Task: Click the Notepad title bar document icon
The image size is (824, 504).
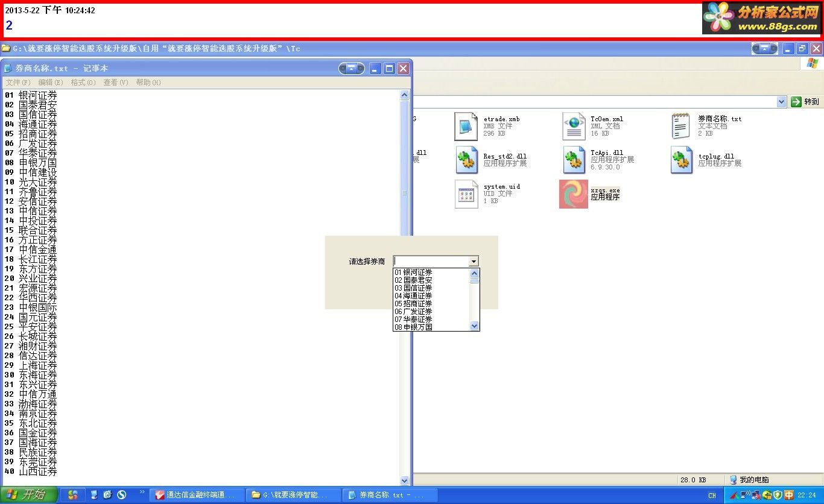Action: 8,68
